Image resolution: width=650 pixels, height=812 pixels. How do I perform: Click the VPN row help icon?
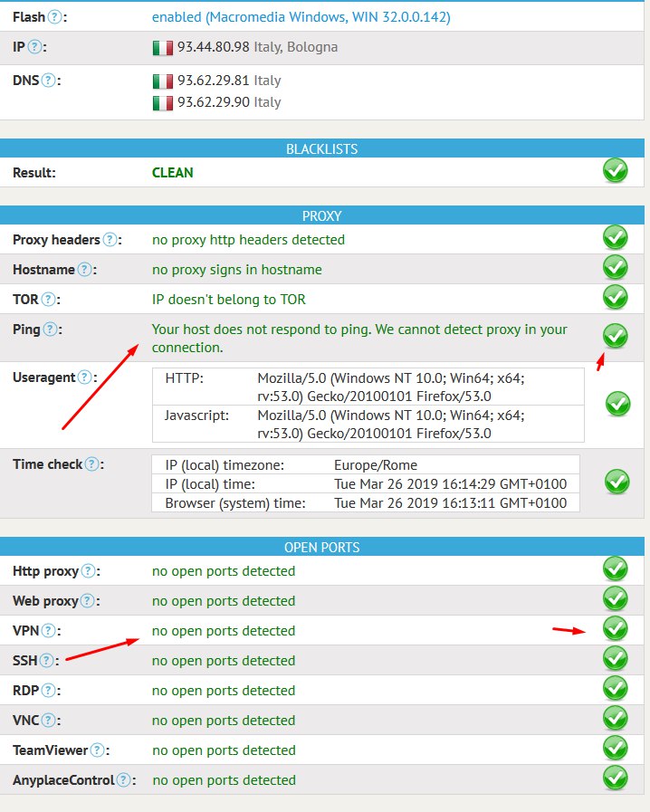click(50, 631)
